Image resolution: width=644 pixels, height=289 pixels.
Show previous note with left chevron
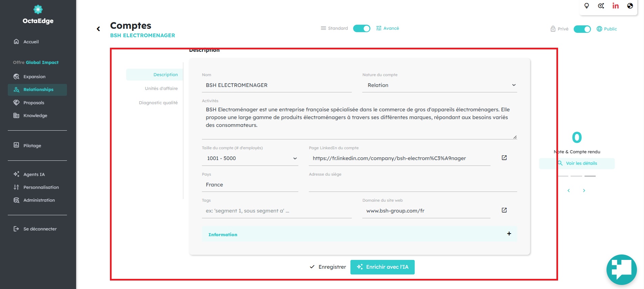569,191
